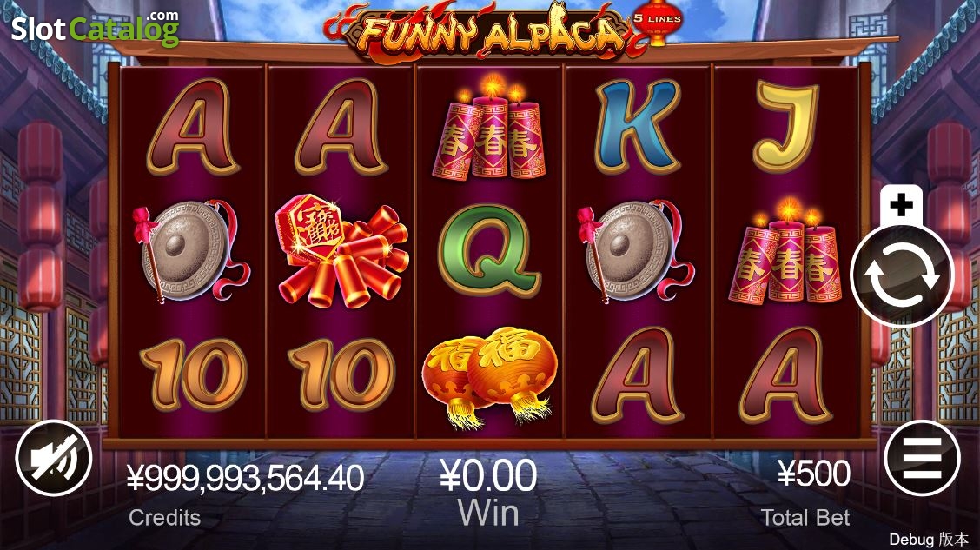
Task: Click the ¥500 Total Bet amount
Action: point(814,474)
